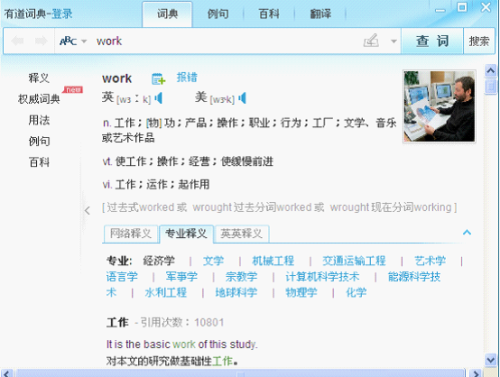The width and height of the screenshot is (500, 377).
Task: Switch to the 百科 tab
Action: pos(269,14)
